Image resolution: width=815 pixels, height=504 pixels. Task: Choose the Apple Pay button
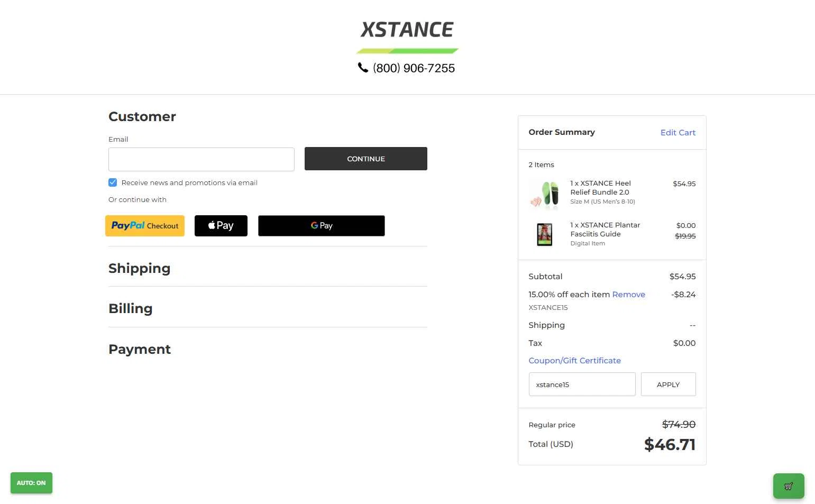click(221, 226)
